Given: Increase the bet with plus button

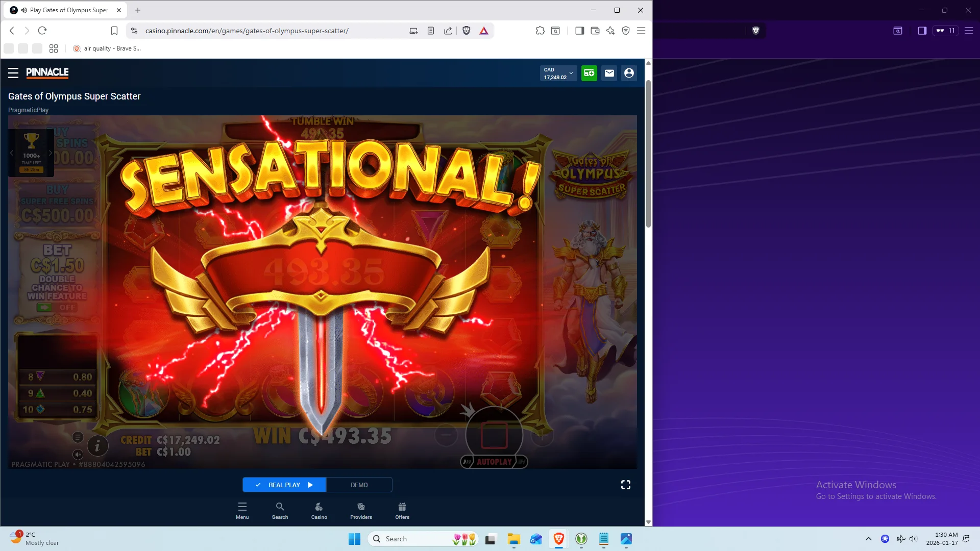Looking at the screenshot, I should [542, 435].
